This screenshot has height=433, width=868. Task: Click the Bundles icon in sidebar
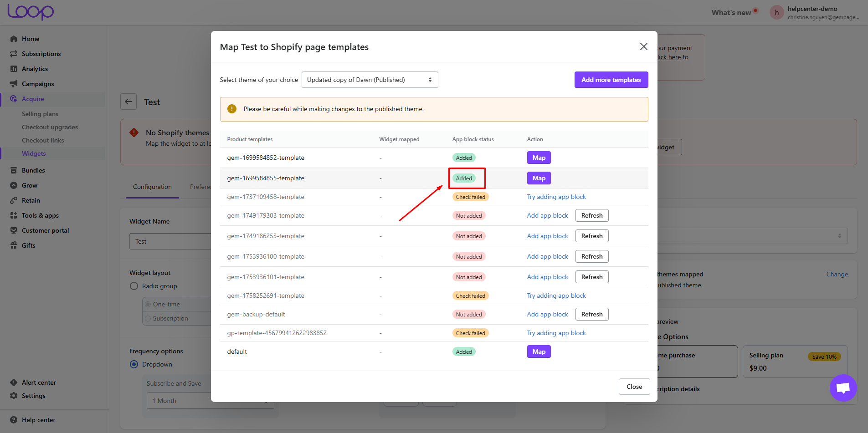14,170
